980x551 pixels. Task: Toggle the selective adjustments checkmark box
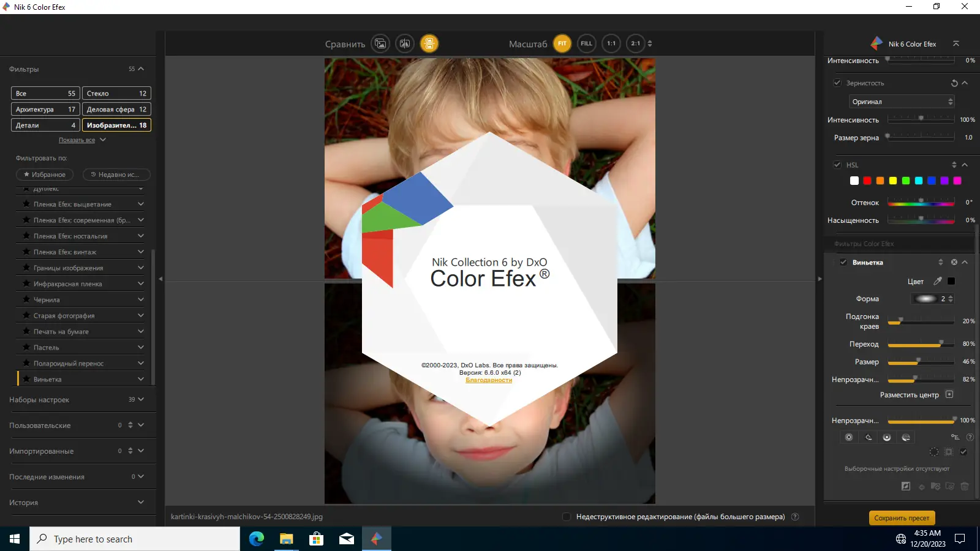(x=963, y=452)
